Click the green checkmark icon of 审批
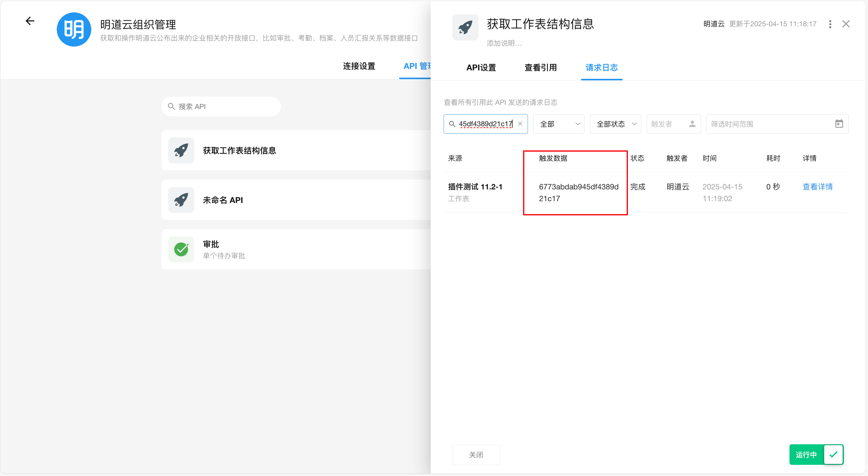Screen dimensions: 868x476 (x=181, y=249)
